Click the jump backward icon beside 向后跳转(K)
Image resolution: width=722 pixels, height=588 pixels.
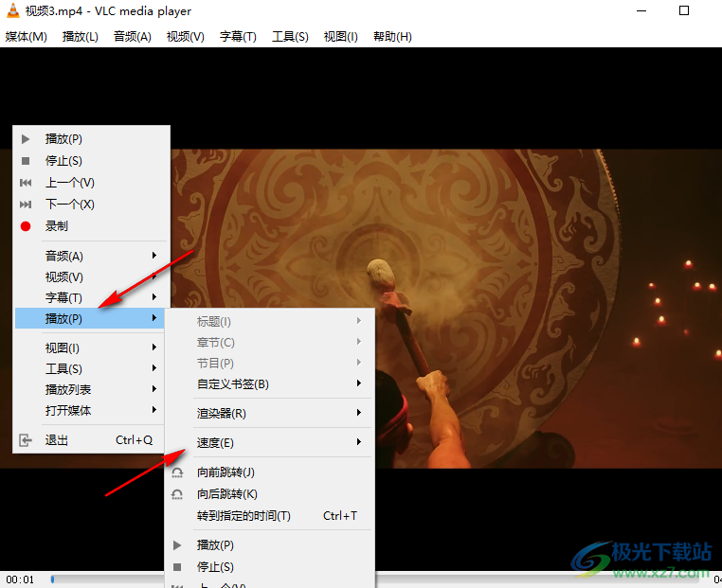177,494
